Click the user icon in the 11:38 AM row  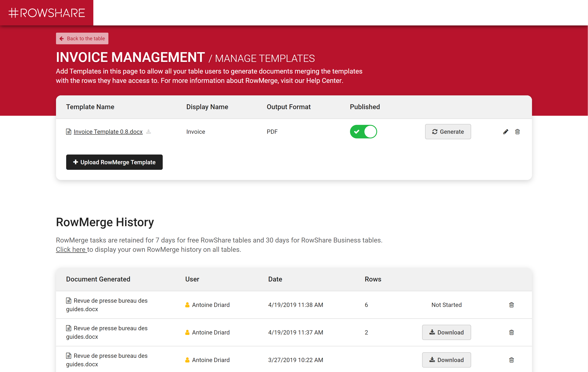187,305
